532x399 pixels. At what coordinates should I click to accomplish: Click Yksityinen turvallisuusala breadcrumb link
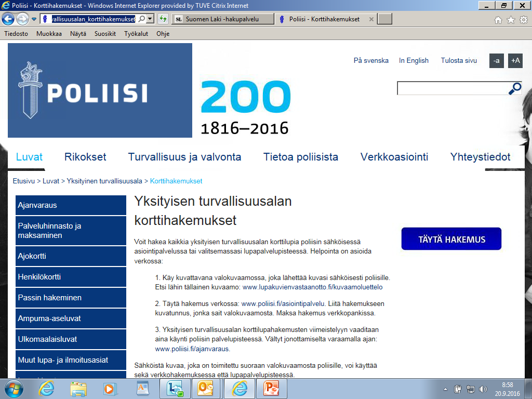tap(104, 181)
